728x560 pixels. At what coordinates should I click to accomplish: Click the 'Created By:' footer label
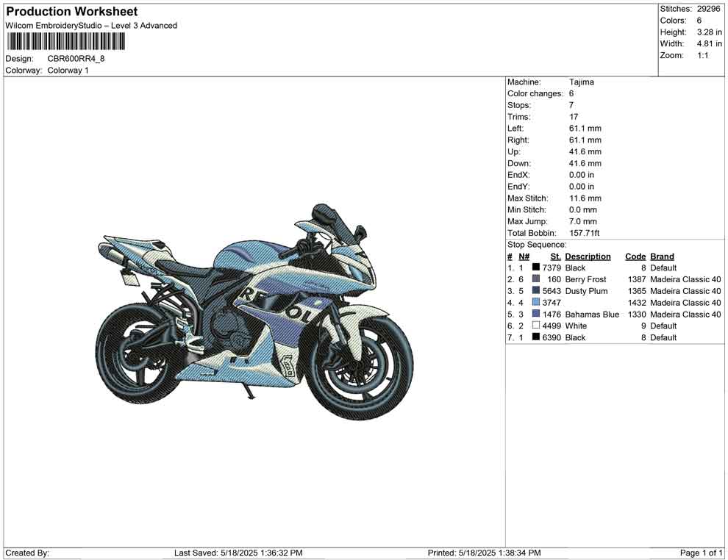[x=27, y=553]
